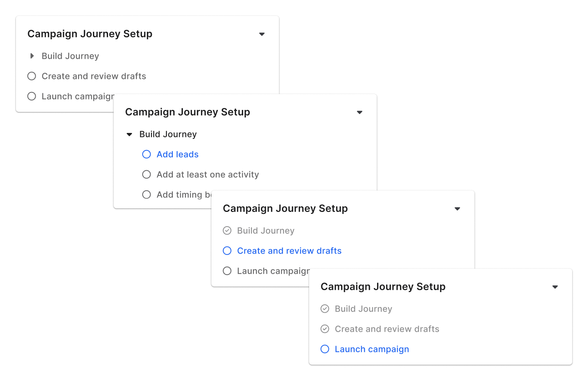Click the completed checkmark beside Create and review drafts
Image resolution: width=588 pixels, height=381 pixels.
click(325, 329)
